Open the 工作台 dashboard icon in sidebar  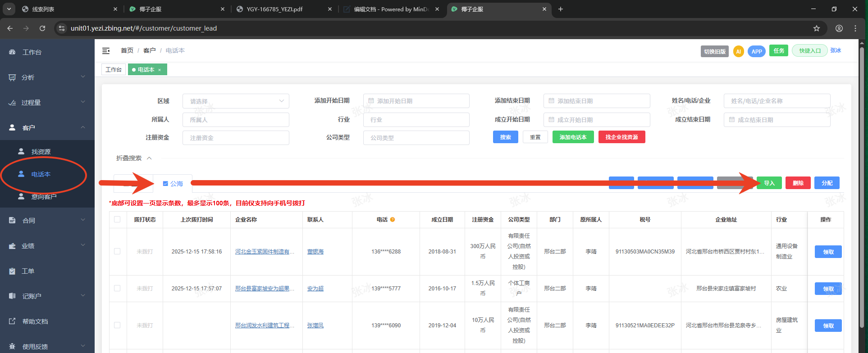tap(12, 52)
